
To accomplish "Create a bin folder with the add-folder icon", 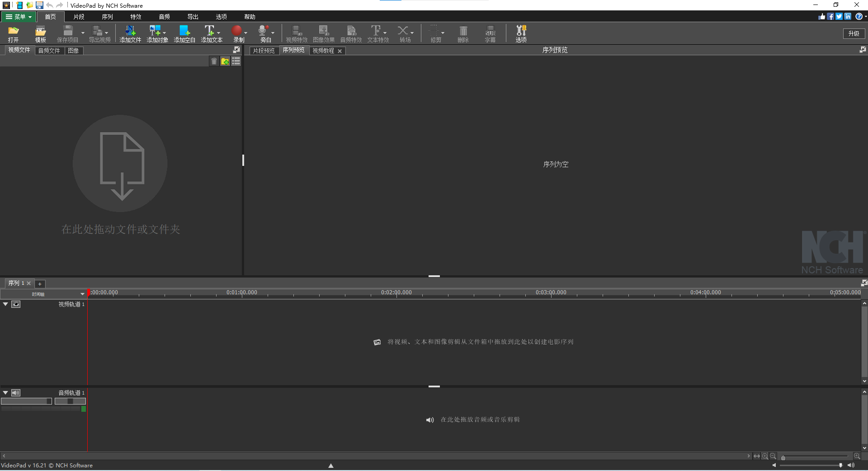I will pyautogui.click(x=225, y=61).
